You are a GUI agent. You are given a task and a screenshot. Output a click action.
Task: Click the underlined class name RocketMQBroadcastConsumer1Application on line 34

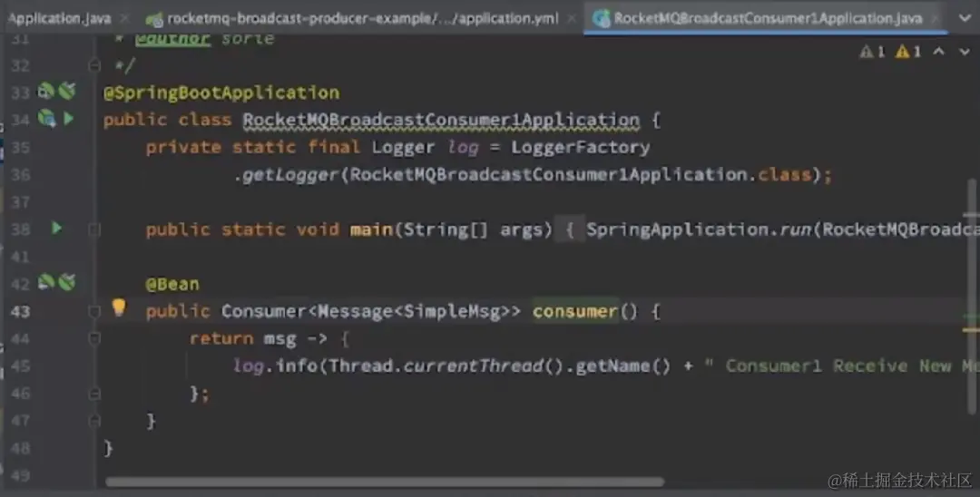441,119
